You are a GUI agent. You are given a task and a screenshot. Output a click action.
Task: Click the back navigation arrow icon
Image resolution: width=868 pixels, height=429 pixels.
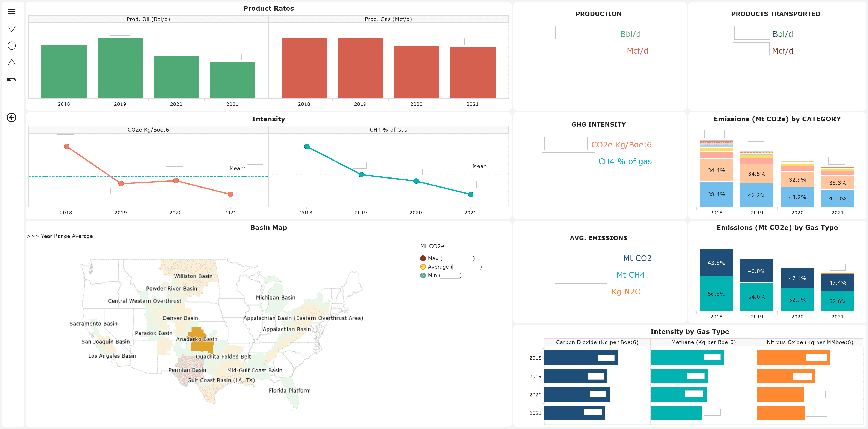pyautogui.click(x=11, y=117)
